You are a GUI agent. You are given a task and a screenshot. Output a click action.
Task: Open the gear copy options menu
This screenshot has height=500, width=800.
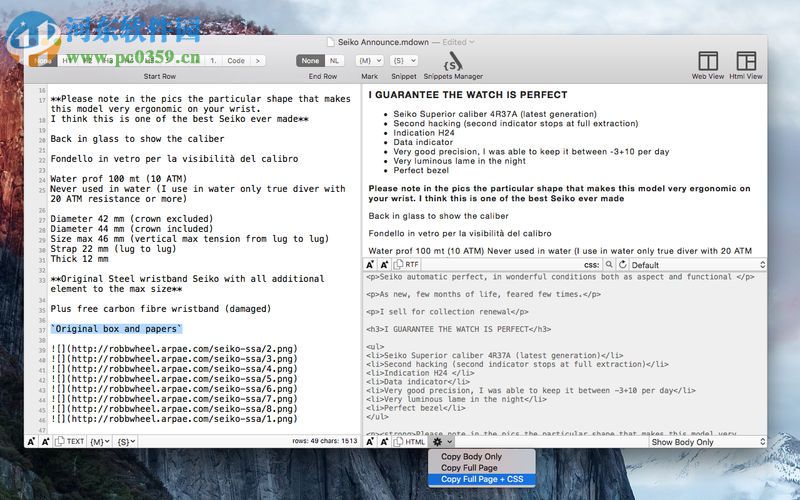click(x=442, y=442)
